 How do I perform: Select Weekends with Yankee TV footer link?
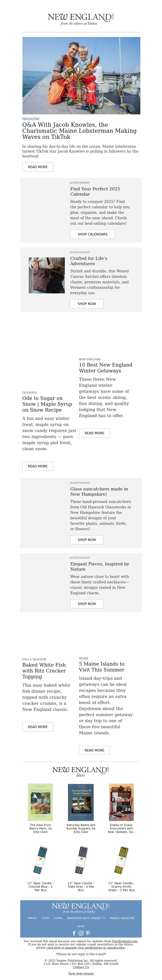coord(86,918)
